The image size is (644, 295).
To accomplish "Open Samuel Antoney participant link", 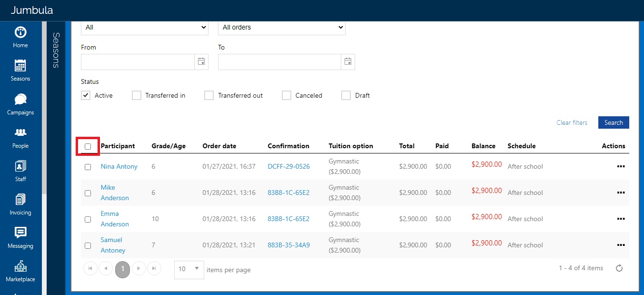I will [x=113, y=245].
